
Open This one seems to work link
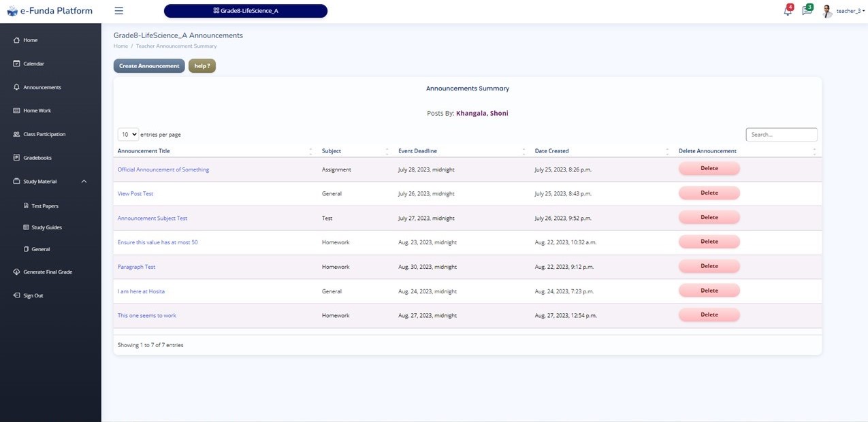[x=147, y=316]
